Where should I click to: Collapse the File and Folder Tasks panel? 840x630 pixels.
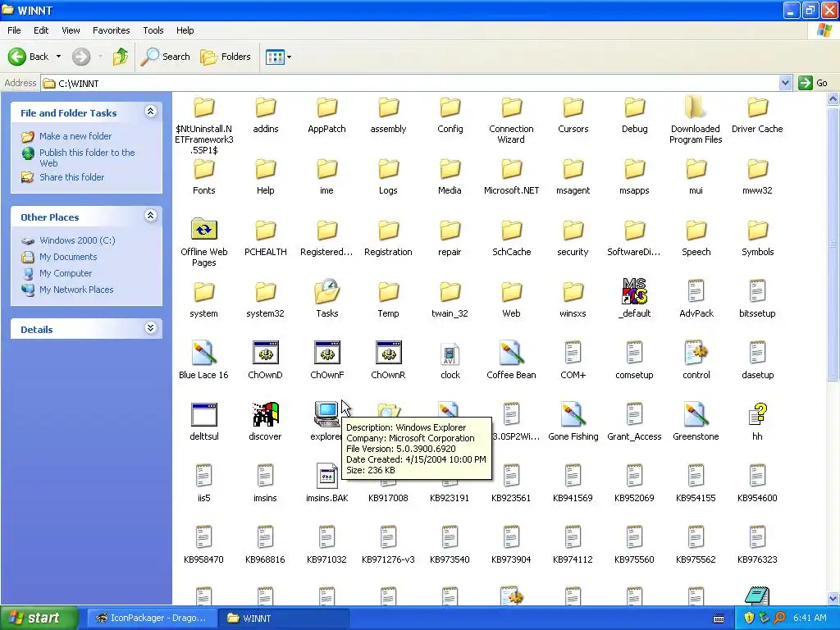click(151, 112)
